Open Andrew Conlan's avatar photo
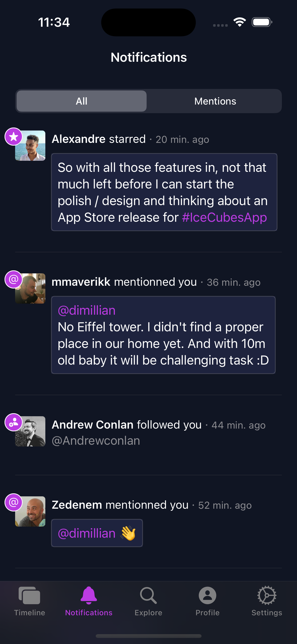This screenshot has width=297, height=644. pos(30,431)
